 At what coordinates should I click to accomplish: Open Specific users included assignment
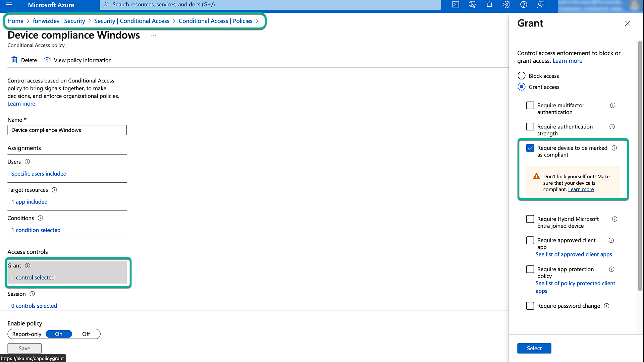tap(39, 174)
